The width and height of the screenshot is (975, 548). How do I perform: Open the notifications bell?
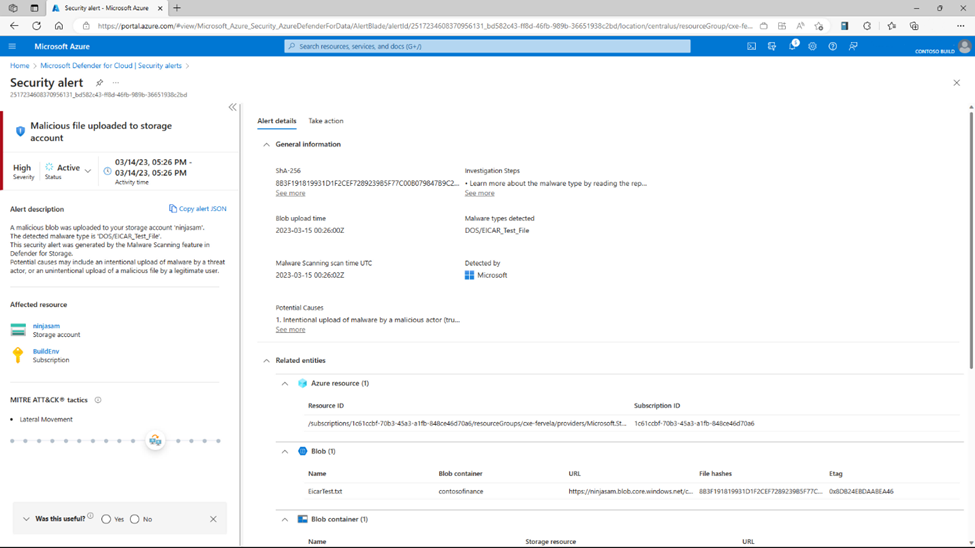pos(792,46)
